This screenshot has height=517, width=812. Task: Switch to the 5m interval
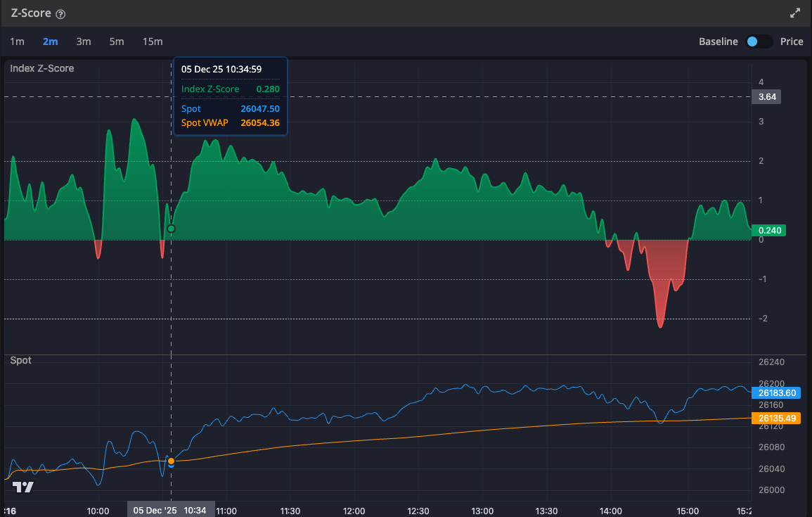pos(117,42)
